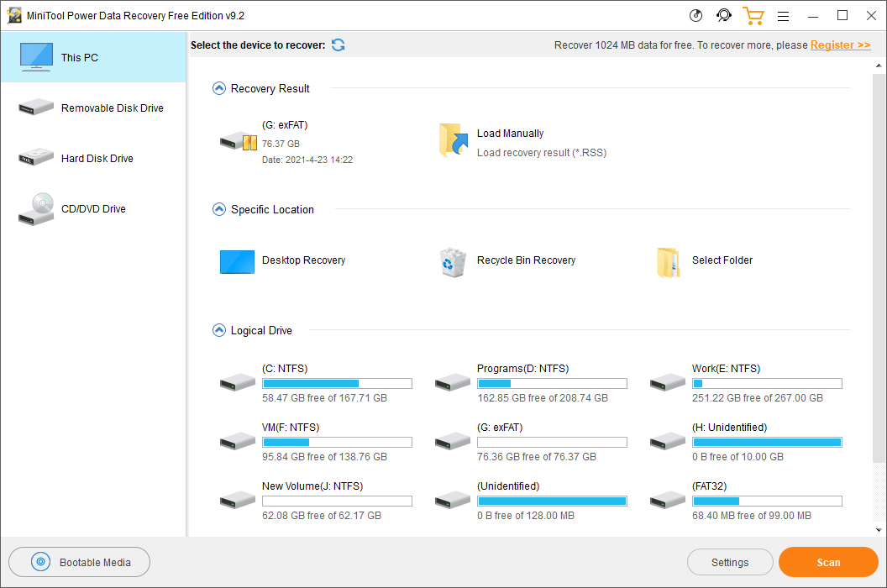Click the Bootable Media button
887x588 pixels.
(x=79, y=562)
